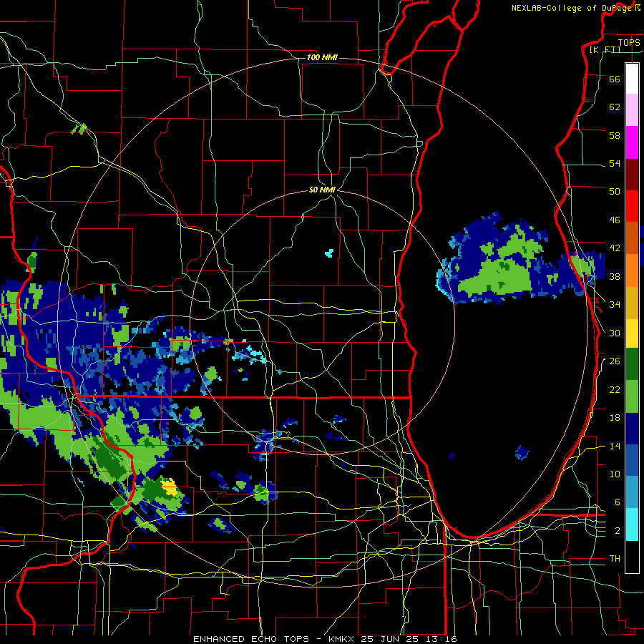Click the 'TOPS' legend heading
This screenshot has width=644, height=644.
629,43
